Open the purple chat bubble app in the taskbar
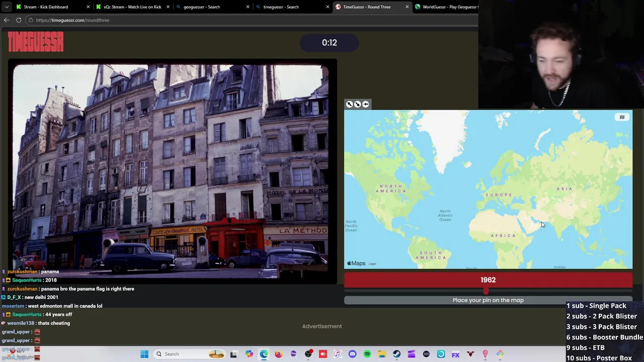The height and width of the screenshot is (362, 644). [293, 354]
